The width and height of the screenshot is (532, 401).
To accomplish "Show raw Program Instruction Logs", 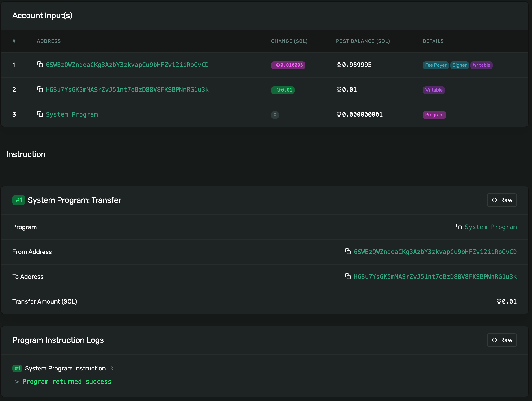I will (x=502, y=340).
